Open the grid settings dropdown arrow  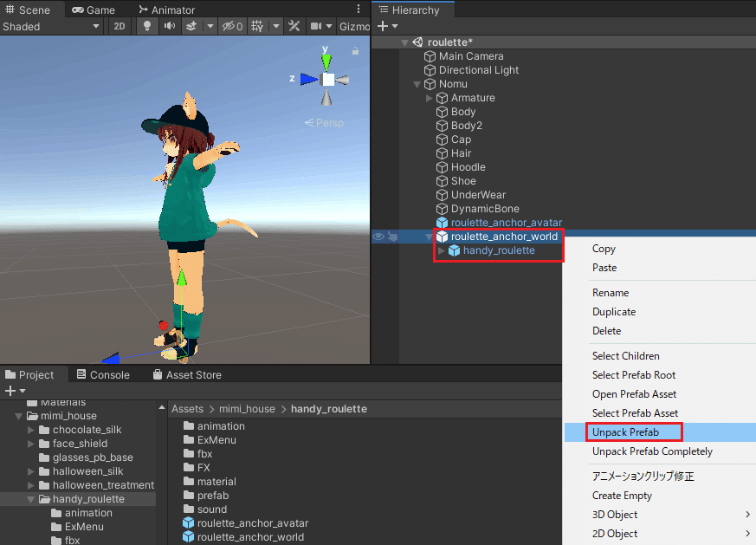point(276,26)
